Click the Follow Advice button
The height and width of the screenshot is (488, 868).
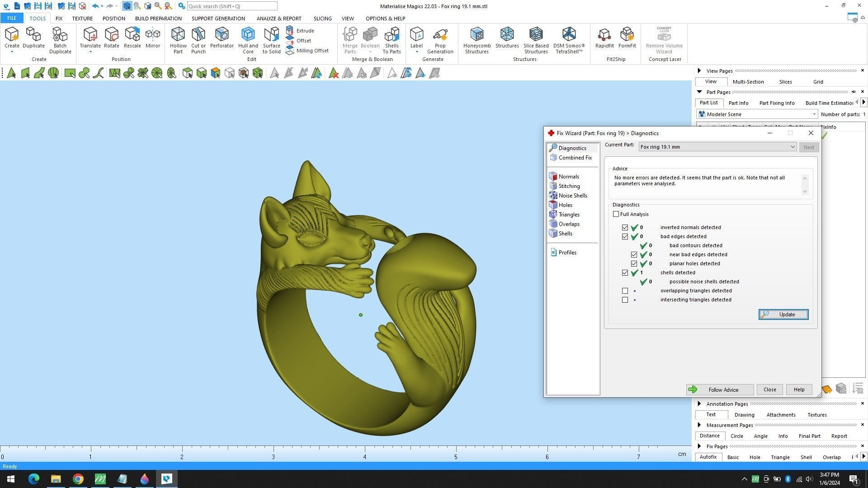tap(720, 389)
